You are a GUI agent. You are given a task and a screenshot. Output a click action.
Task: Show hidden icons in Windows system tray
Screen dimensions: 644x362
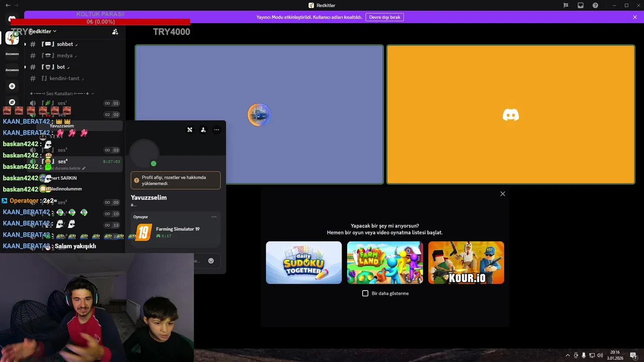(x=568, y=355)
